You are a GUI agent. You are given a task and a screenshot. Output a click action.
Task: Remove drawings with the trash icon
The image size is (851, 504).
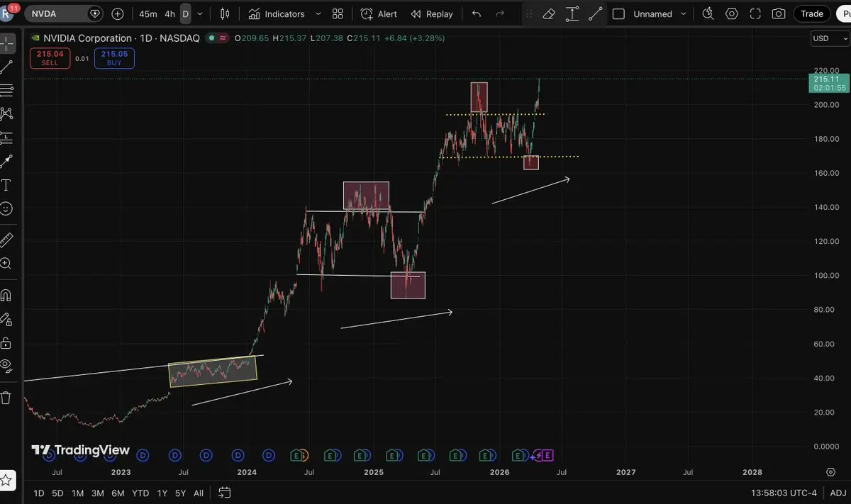(6, 398)
